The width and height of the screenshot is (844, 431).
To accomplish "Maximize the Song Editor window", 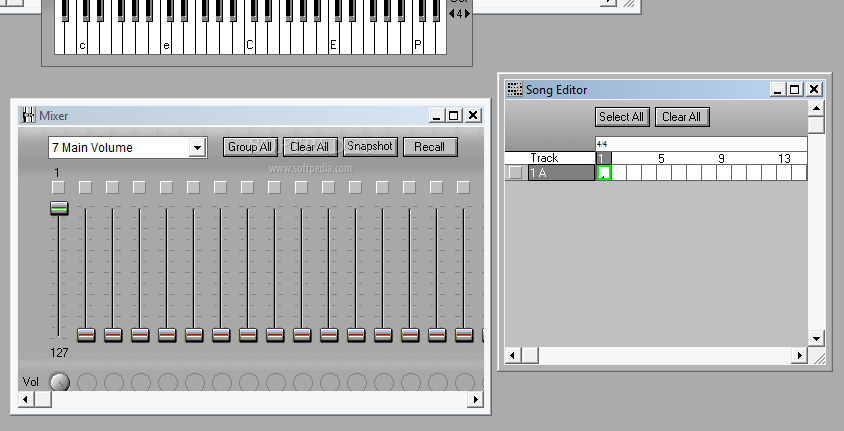I will tap(794, 89).
